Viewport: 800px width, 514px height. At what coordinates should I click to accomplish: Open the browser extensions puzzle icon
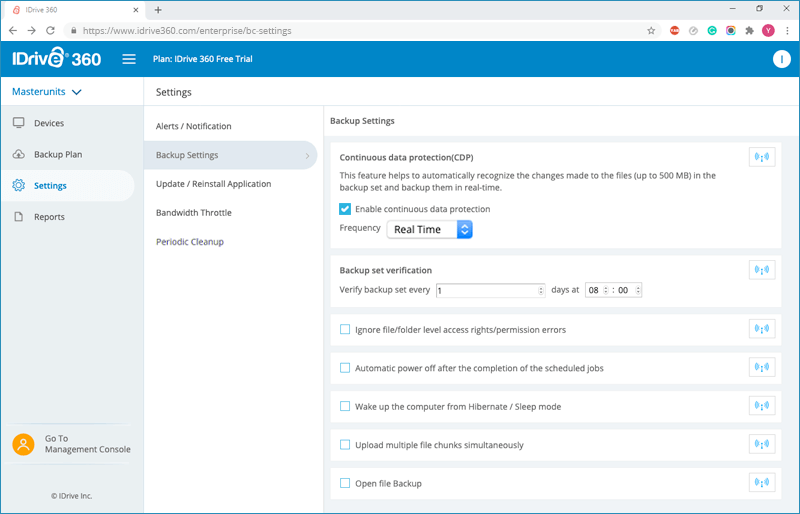click(749, 31)
